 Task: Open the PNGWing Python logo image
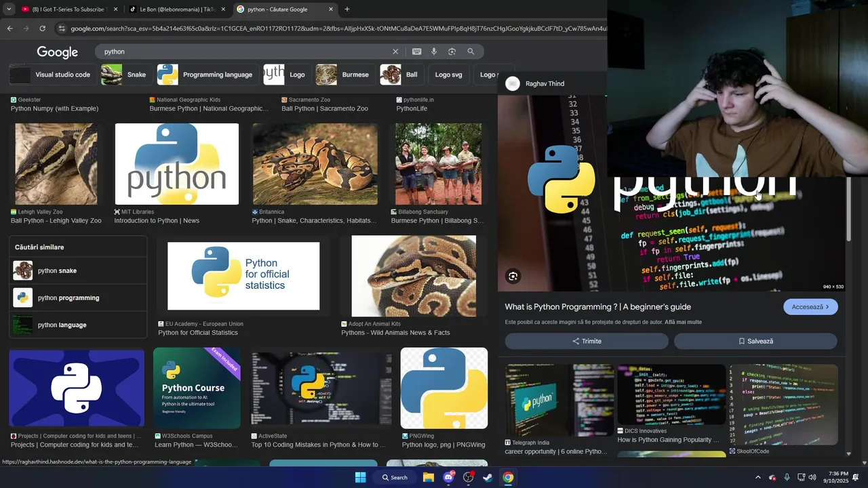click(x=444, y=388)
